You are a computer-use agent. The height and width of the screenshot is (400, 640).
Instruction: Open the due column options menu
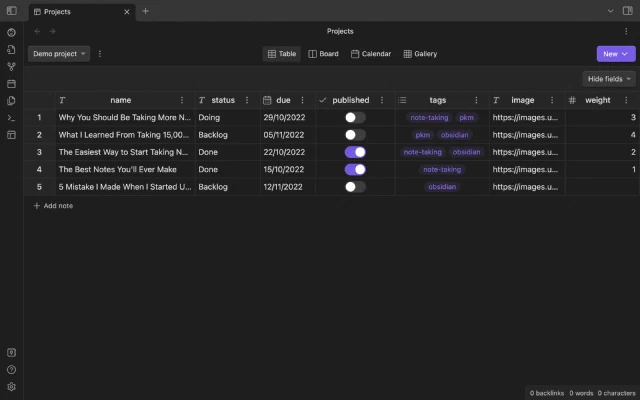(x=302, y=100)
